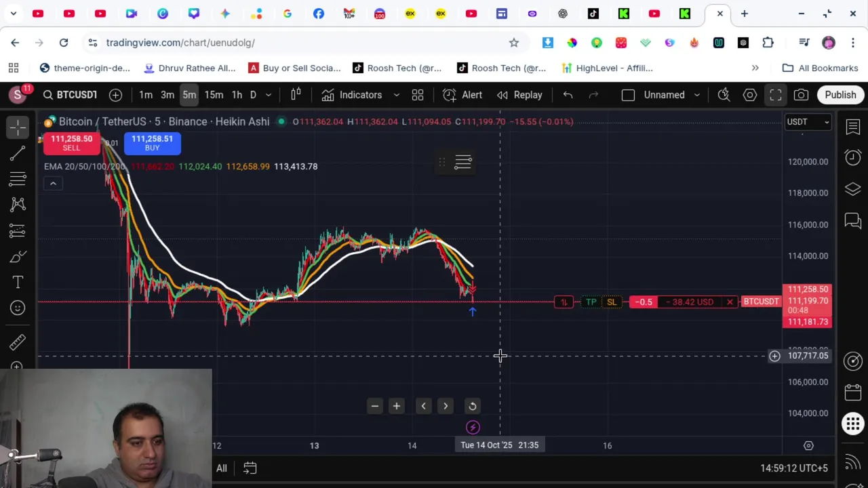This screenshot has height=488, width=868.
Task: Select the text annotation tool
Action: [18, 282]
